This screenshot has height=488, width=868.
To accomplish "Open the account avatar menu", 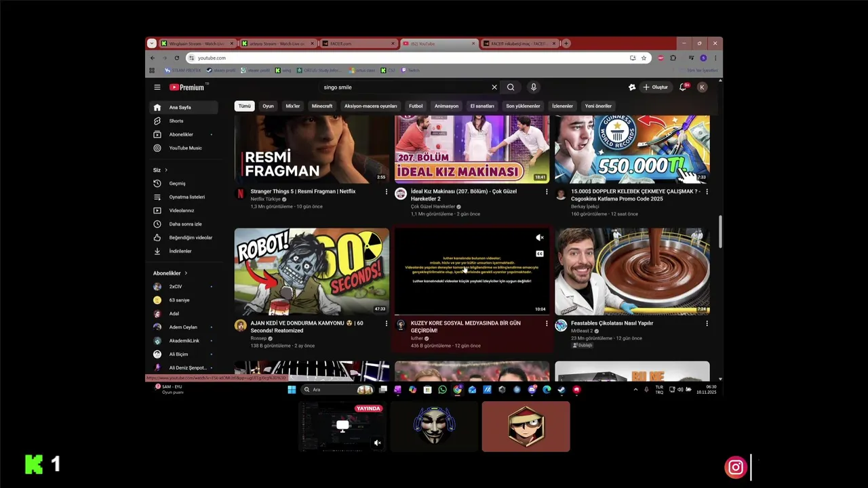I will 703,87.
